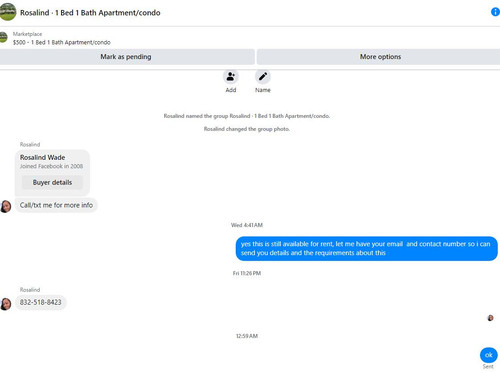Click the Add people icon
500x373 pixels.
tap(231, 77)
